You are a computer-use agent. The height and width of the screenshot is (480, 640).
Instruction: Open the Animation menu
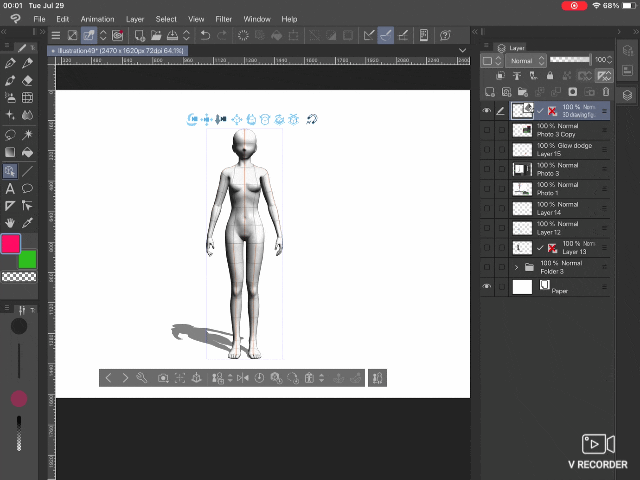(x=97, y=19)
